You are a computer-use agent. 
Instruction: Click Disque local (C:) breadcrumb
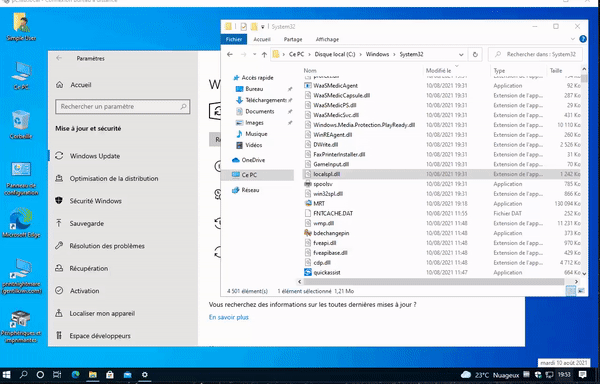click(335, 54)
